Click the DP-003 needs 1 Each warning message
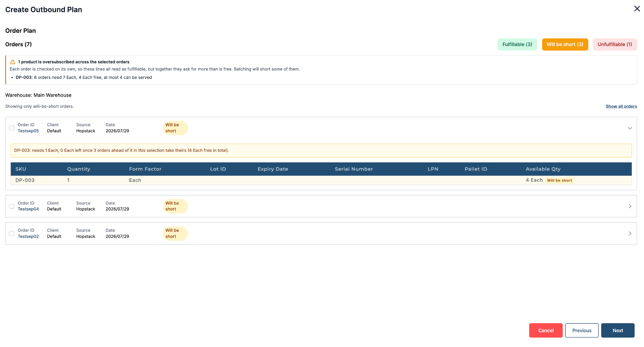This screenshot has height=347, width=644. 321,151
